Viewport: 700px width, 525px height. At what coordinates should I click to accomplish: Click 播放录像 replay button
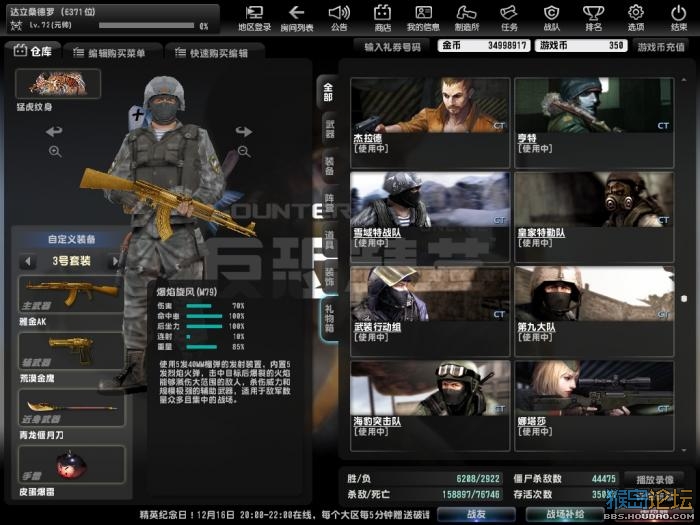coord(654,479)
